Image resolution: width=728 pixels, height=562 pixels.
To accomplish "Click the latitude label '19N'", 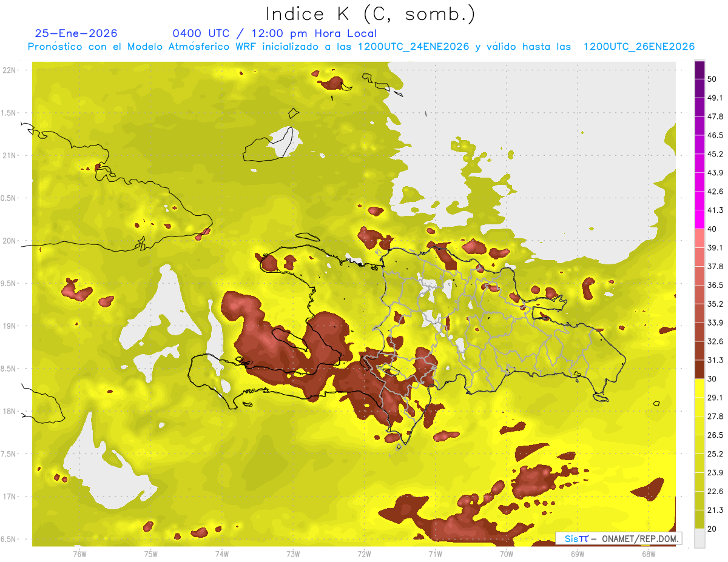I will [10, 326].
